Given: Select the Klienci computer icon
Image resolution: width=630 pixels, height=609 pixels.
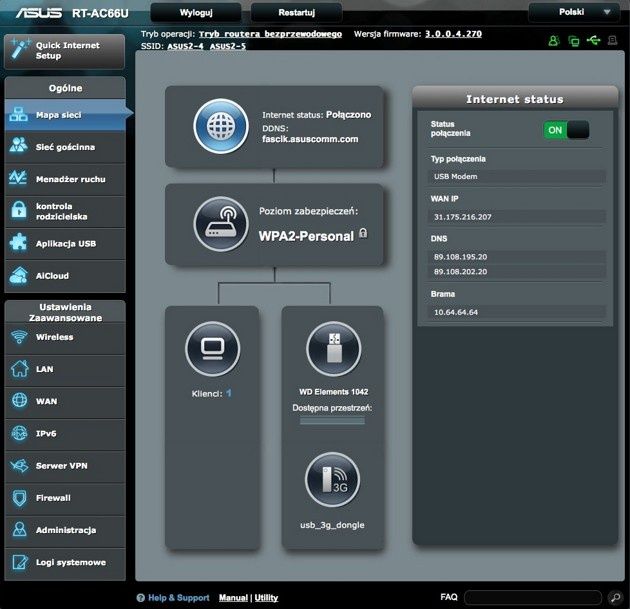Looking at the screenshot, I should pyautogui.click(x=213, y=348).
